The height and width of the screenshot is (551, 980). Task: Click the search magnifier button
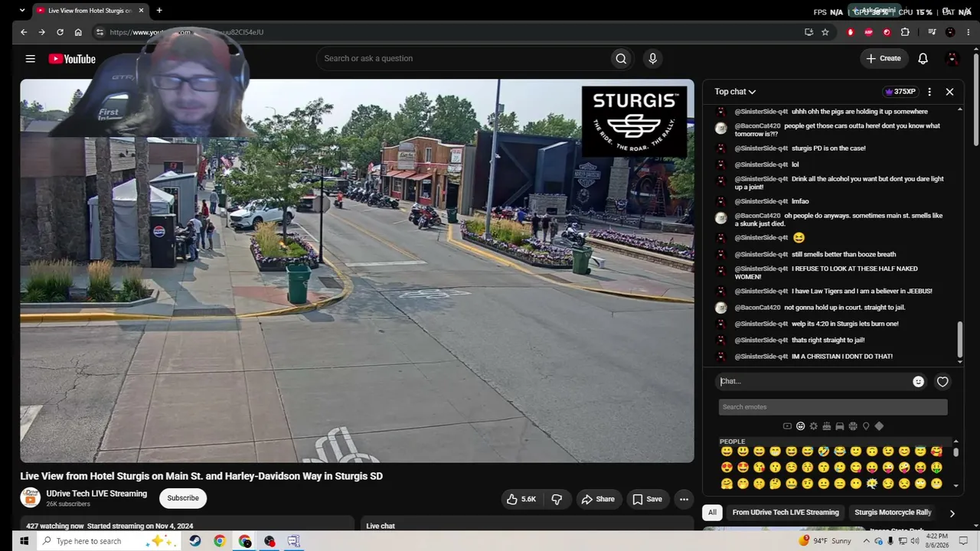click(x=621, y=59)
